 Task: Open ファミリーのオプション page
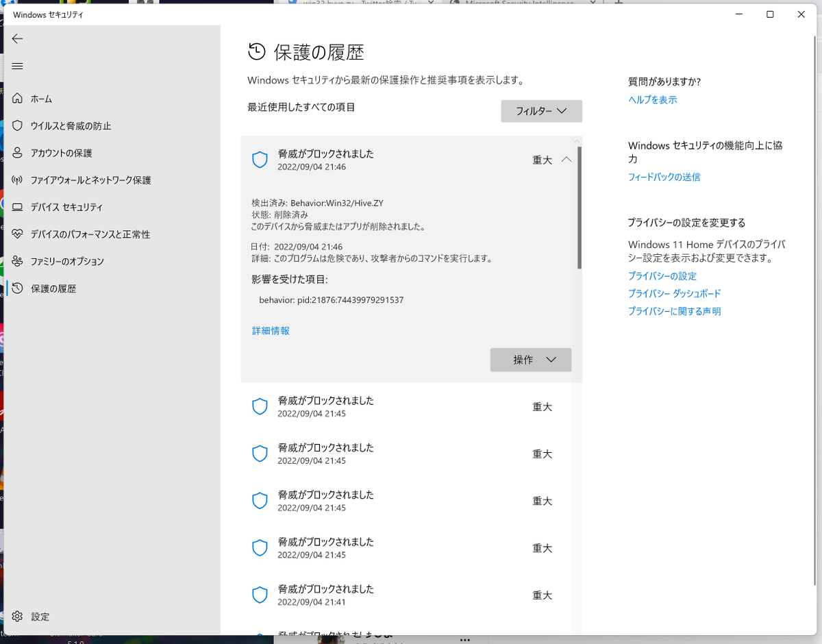67,261
